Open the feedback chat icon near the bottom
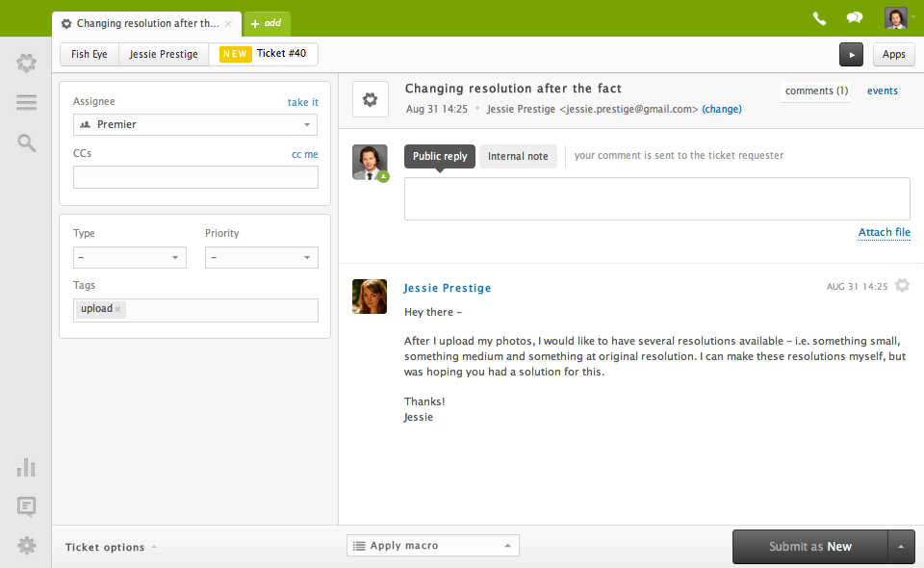This screenshot has height=568, width=924. [x=26, y=507]
